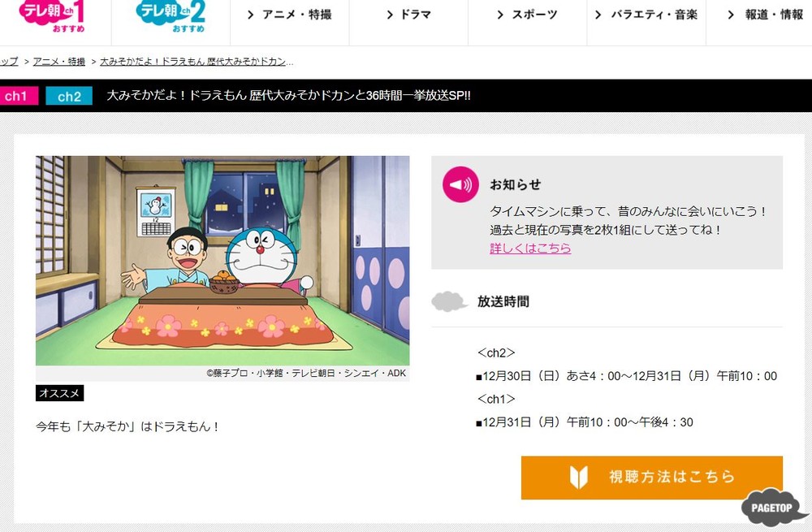
Task: Click the 視聴方法はこちら orange button
Action: point(651,478)
